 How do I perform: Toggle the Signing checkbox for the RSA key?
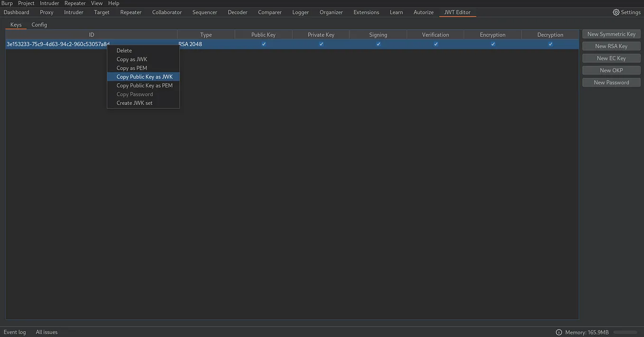378,44
